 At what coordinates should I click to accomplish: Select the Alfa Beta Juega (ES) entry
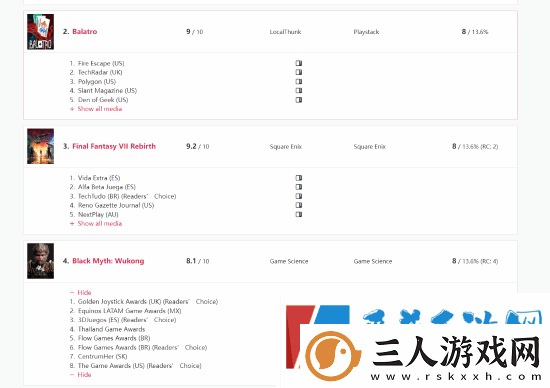(107, 187)
